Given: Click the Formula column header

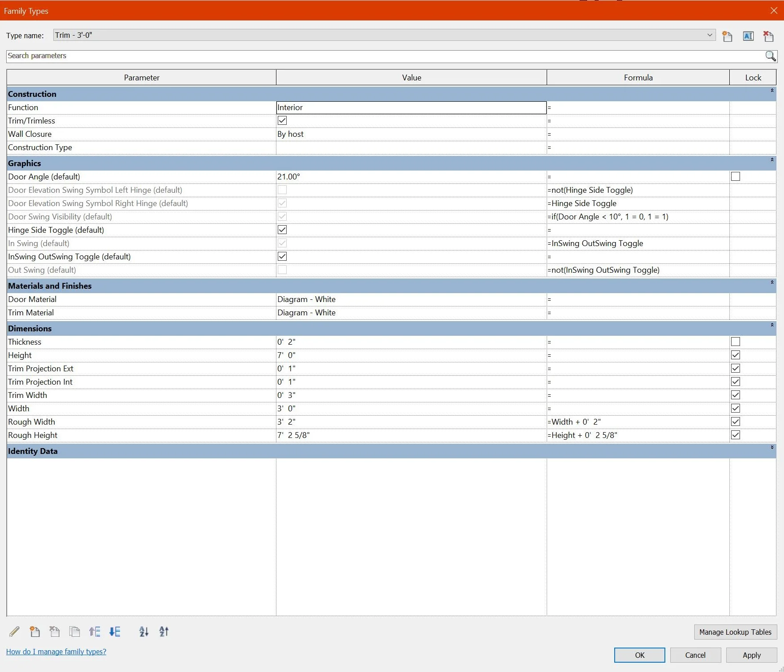Looking at the screenshot, I should [638, 77].
